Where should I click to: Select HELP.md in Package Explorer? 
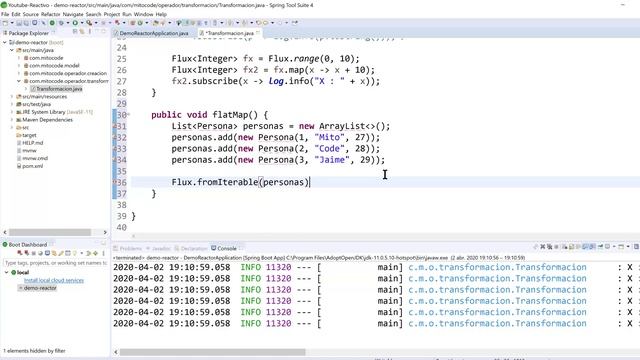(x=32, y=143)
